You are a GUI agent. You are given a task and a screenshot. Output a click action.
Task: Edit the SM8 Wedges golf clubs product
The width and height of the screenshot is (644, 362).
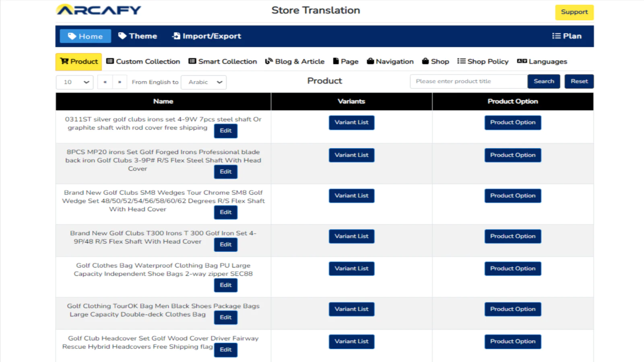(x=226, y=212)
